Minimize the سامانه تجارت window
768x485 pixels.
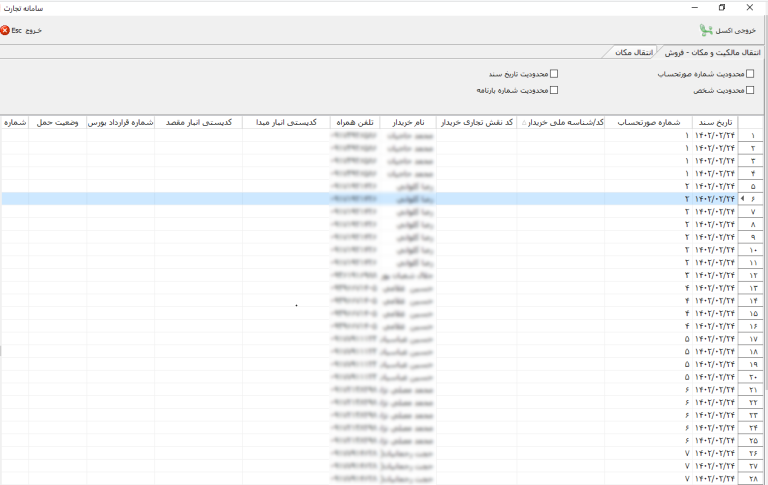click(x=695, y=7)
